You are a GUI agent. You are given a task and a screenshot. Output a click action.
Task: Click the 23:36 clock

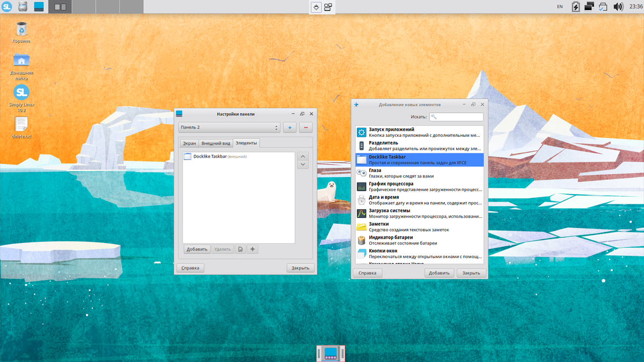coord(635,7)
